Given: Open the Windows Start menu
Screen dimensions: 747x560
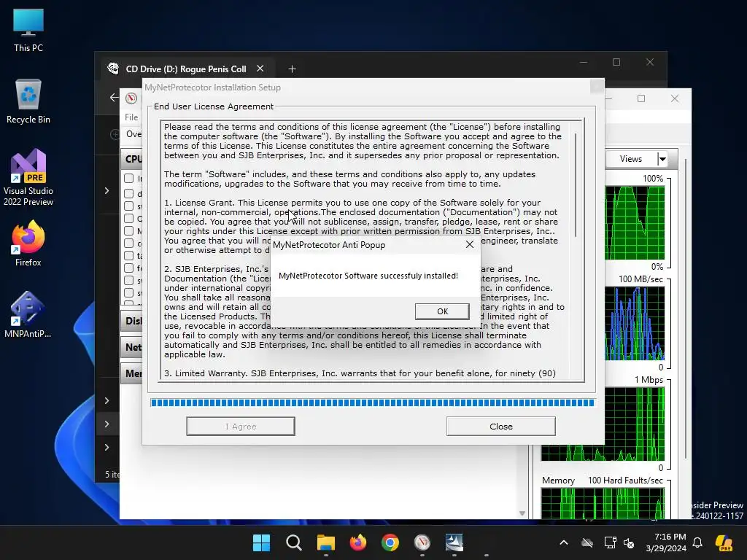Looking at the screenshot, I should [261, 542].
